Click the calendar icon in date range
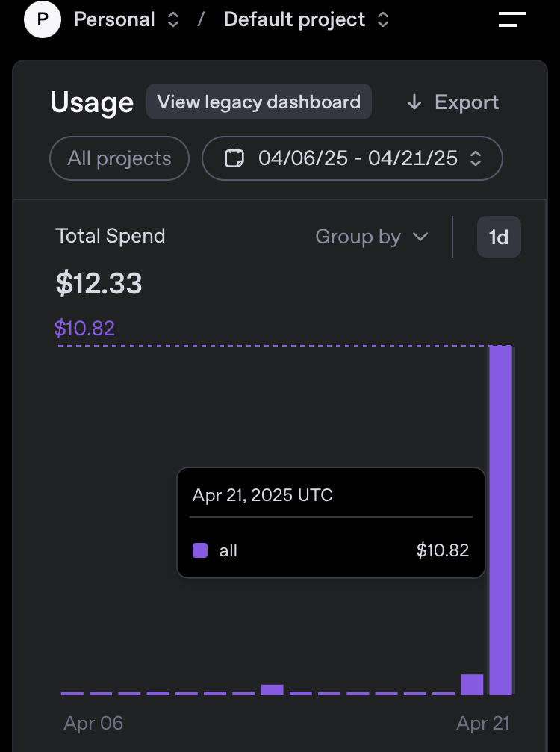The height and width of the screenshot is (752, 560). point(234,158)
